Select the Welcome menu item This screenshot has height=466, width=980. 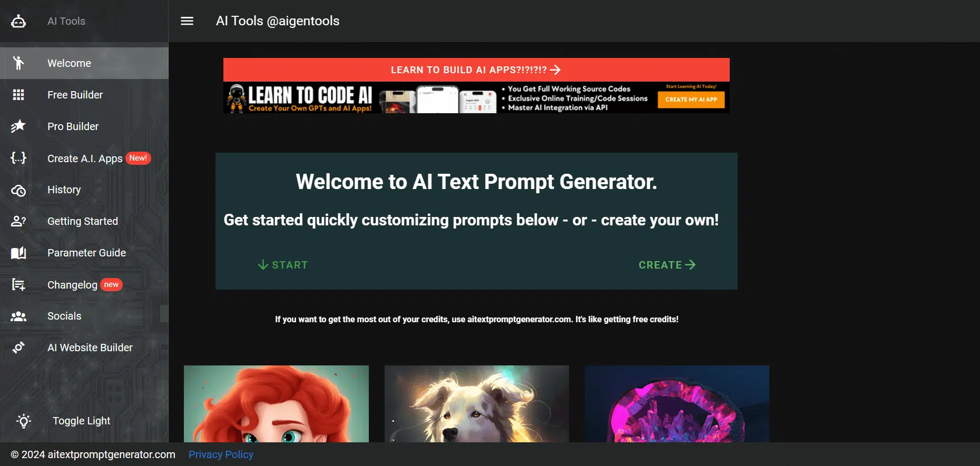click(84, 63)
